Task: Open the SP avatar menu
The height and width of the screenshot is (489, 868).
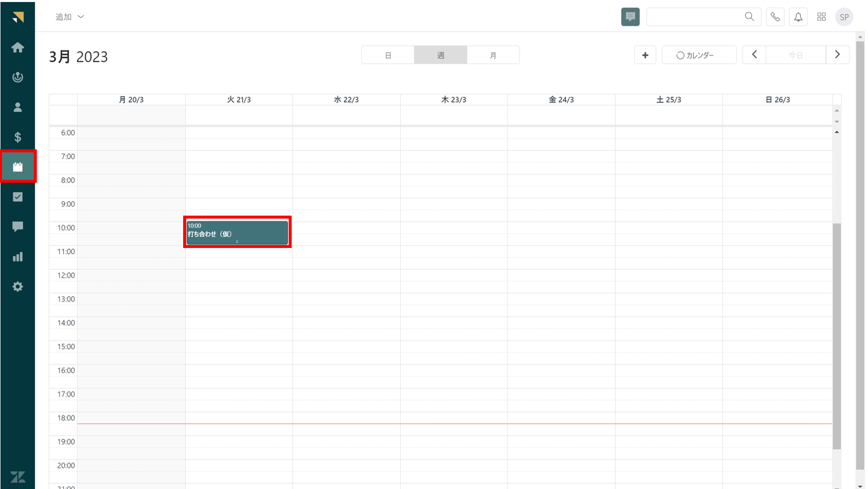Action: tap(844, 16)
